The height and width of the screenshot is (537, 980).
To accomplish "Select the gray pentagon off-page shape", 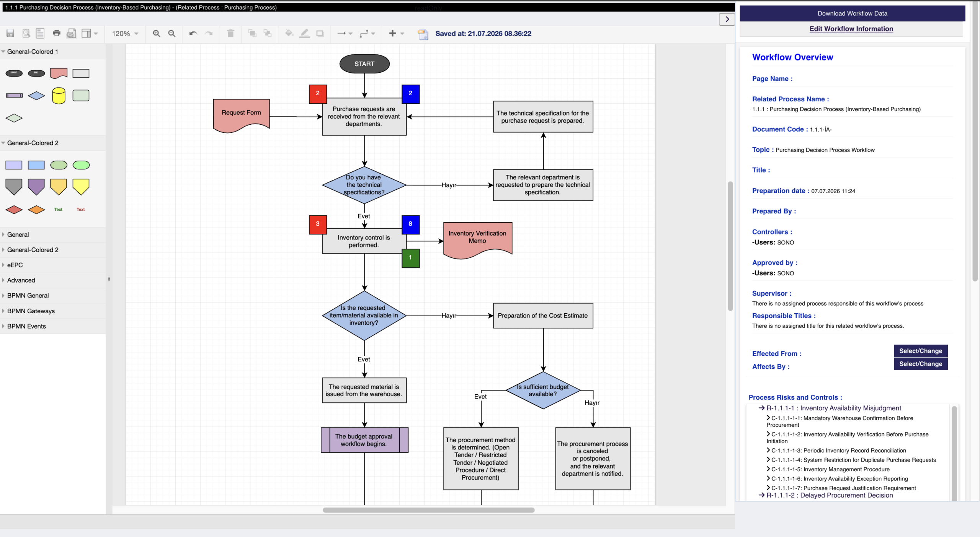I will click(14, 187).
